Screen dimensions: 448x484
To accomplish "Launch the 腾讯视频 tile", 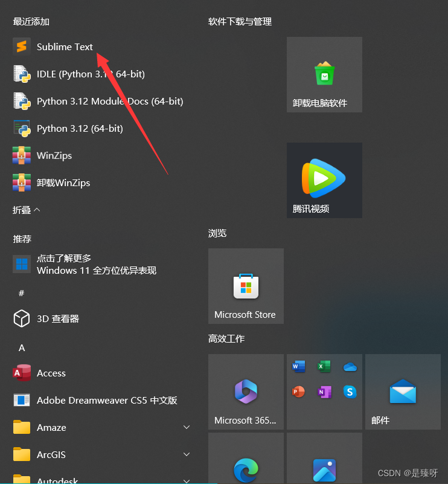I will coord(324,180).
